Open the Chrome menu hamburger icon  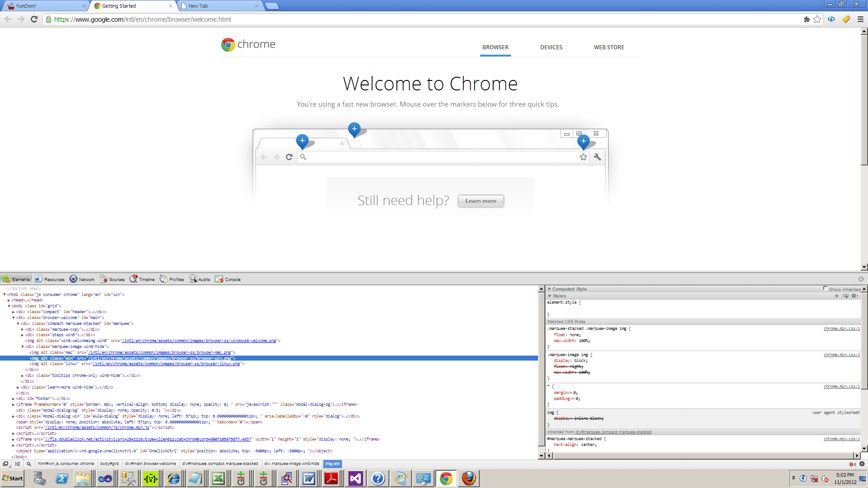(x=860, y=19)
